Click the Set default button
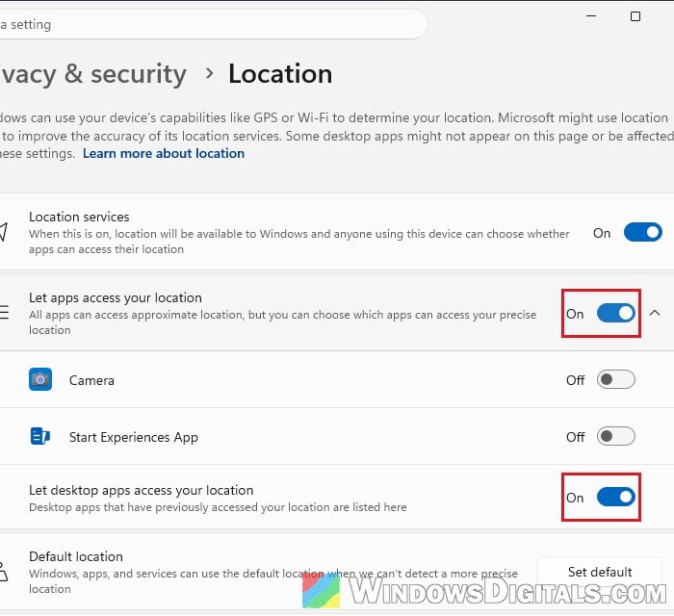The image size is (674, 616). [600, 572]
